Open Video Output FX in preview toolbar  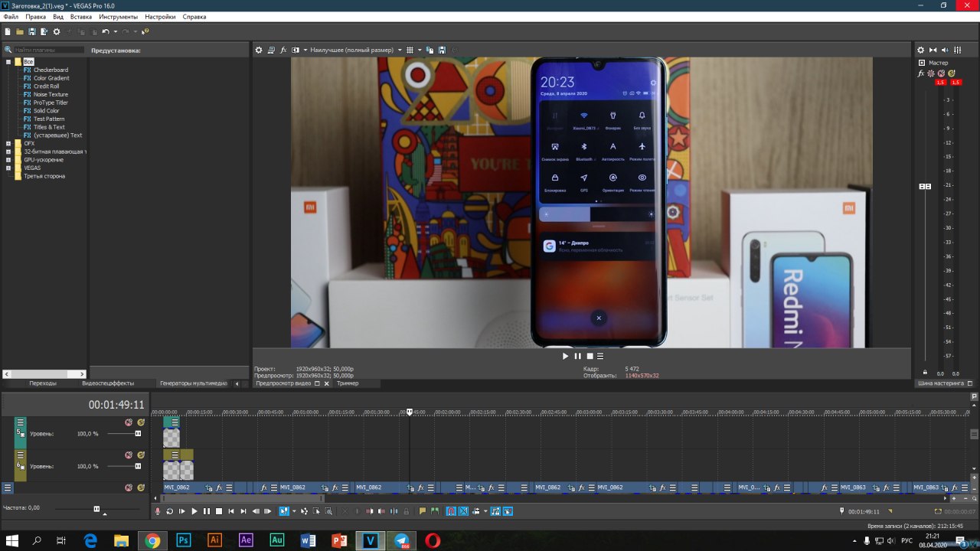point(283,50)
